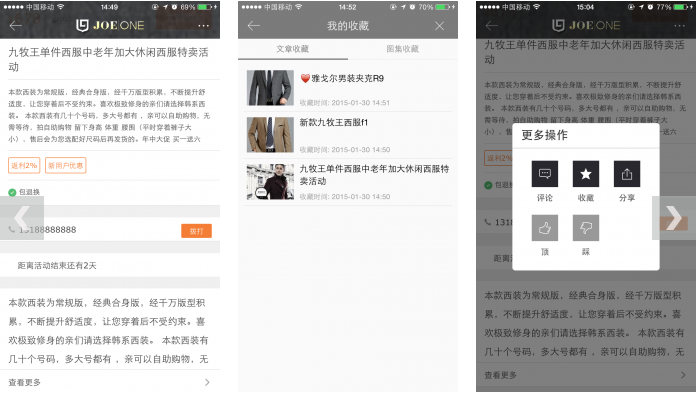697x393 pixels.
Task: Tap Wi-Fi icon in middle screen status bar
Action: [299, 7]
